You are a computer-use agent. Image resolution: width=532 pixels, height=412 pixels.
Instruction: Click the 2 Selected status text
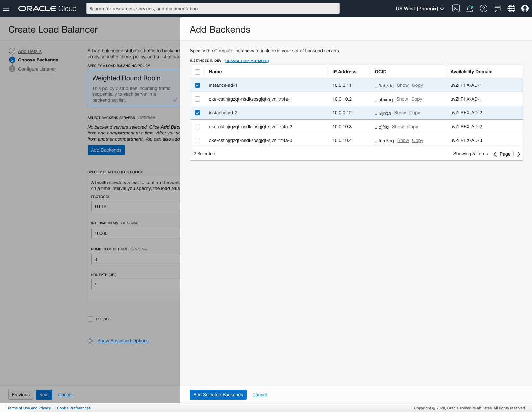[204, 154]
